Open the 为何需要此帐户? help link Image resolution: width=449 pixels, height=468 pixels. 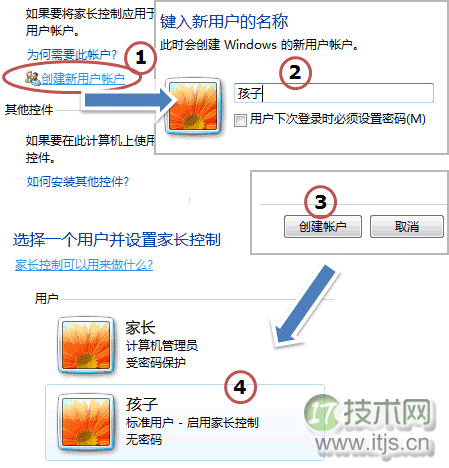pos(72,55)
